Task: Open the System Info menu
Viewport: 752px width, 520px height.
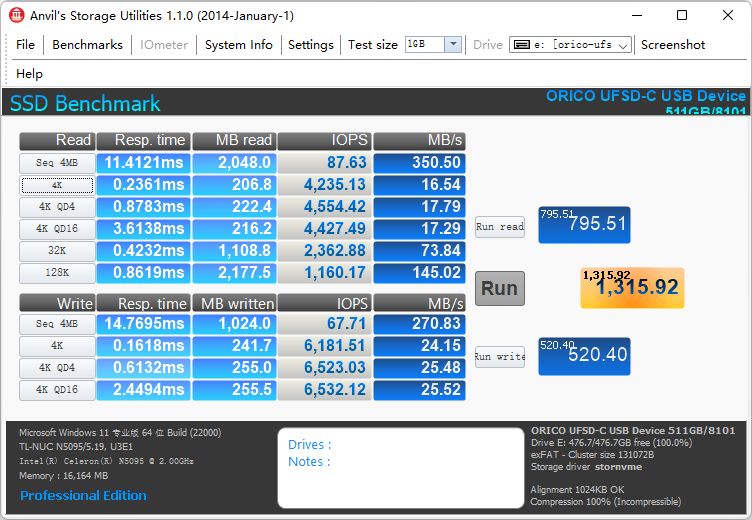Action: click(x=238, y=45)
